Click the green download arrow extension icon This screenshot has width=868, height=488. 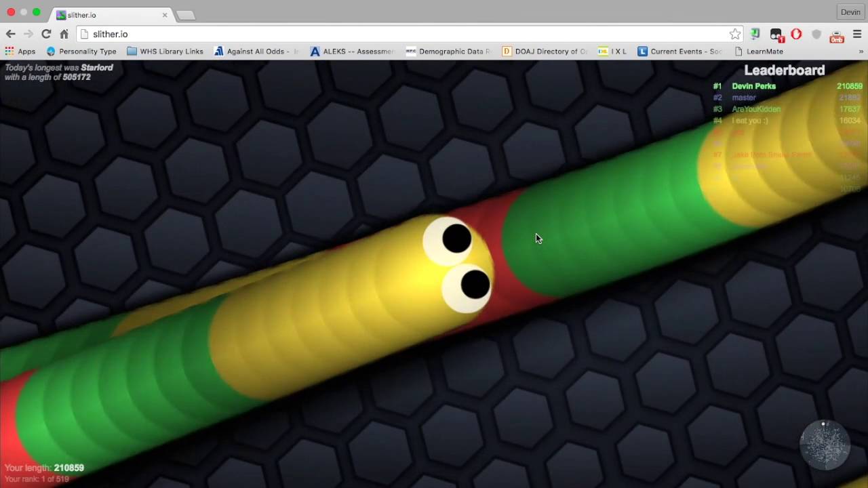755,34
